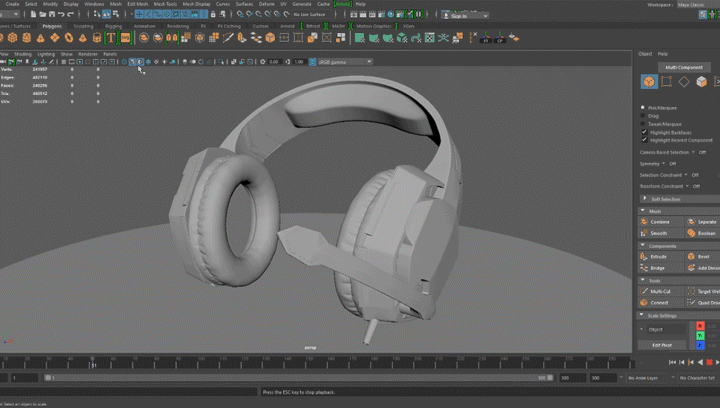Click the time slider track at bottom
The height and width of the screenshot is (408, 720).
(300, 362)
